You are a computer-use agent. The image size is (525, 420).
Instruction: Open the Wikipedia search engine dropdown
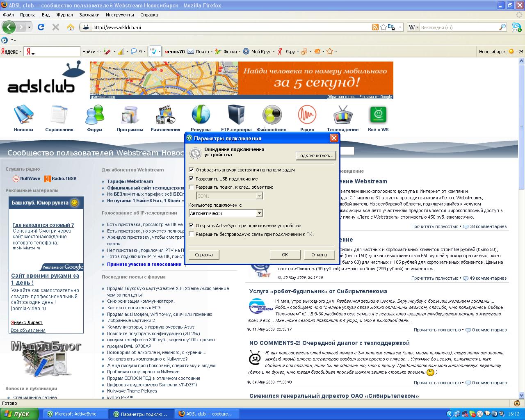click(417, 27)
